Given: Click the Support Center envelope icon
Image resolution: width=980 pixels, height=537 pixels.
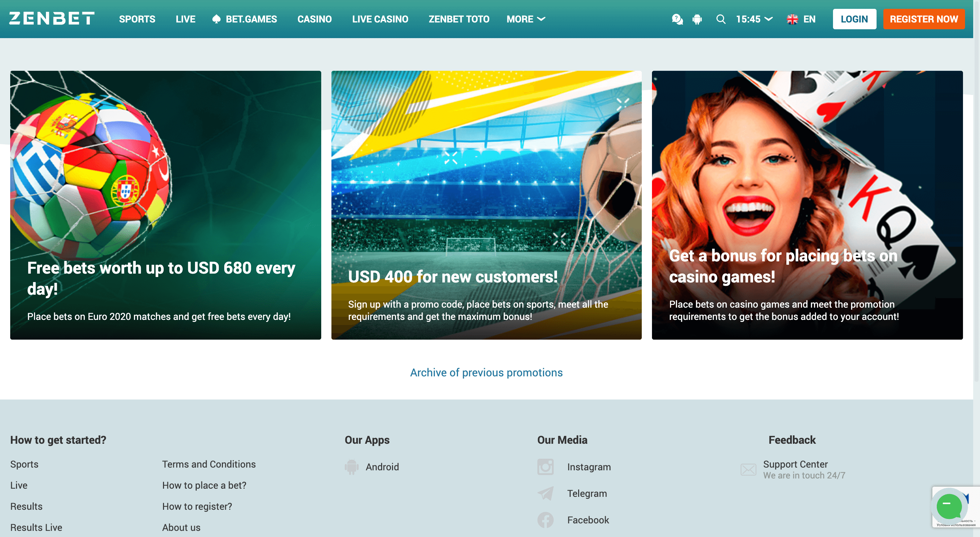Looking at the screenshot, I should click(748, 469).
